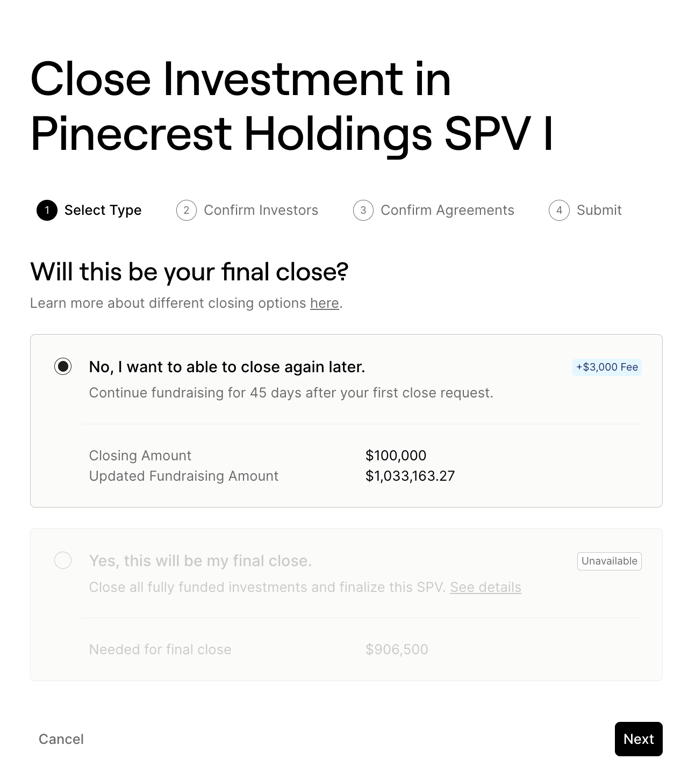Screen dimensions: 688x767
Task: Go to the Select Type step label
Action: tap(103, 210)
